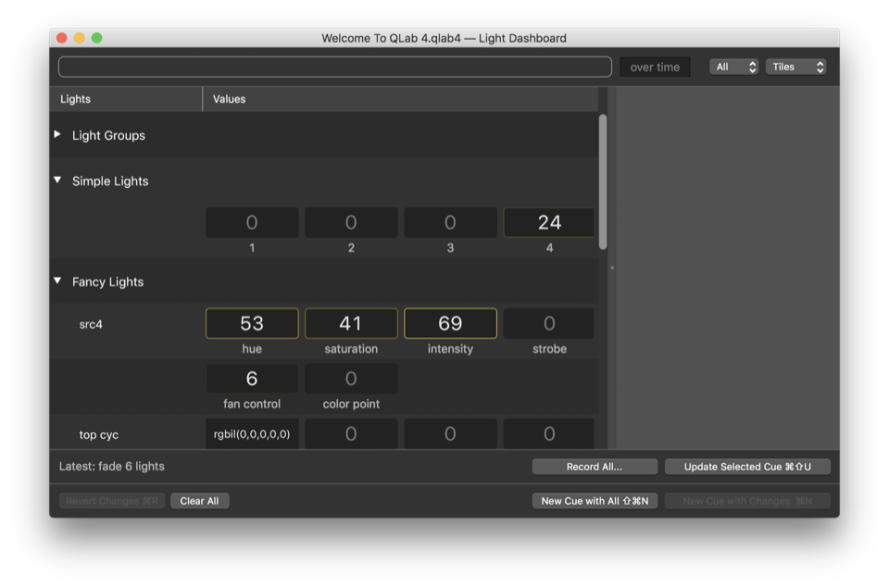Click the lights list vertical scrollbar

coord(603,181)
